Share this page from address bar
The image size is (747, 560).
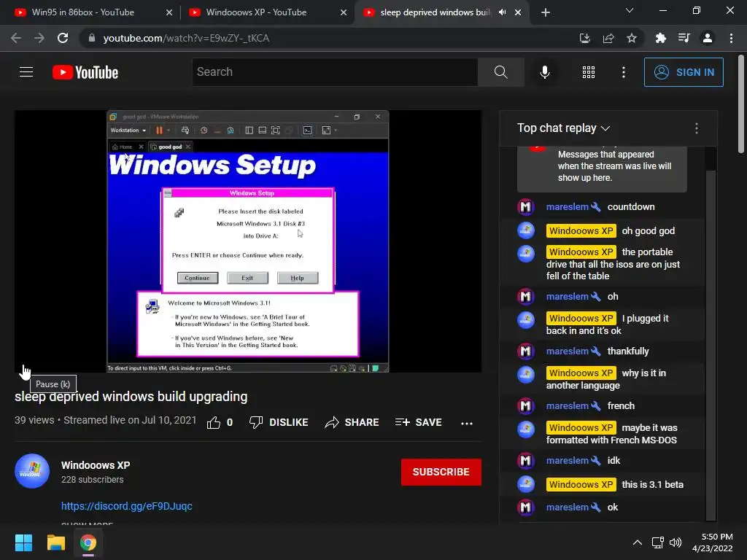point(608,38)
